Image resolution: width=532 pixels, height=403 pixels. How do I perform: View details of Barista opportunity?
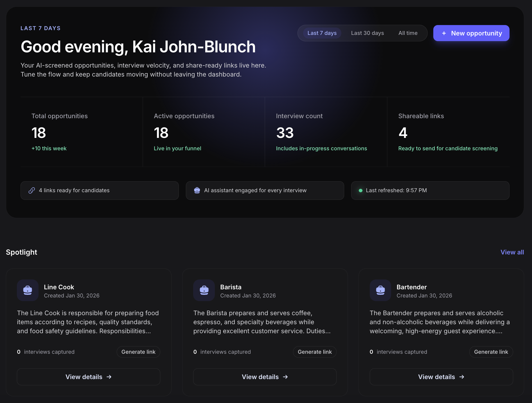coord(265,377)
